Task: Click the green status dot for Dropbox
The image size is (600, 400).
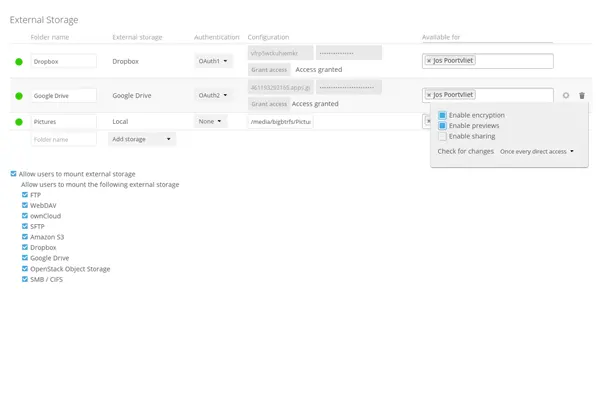Action: coord(19,62)
